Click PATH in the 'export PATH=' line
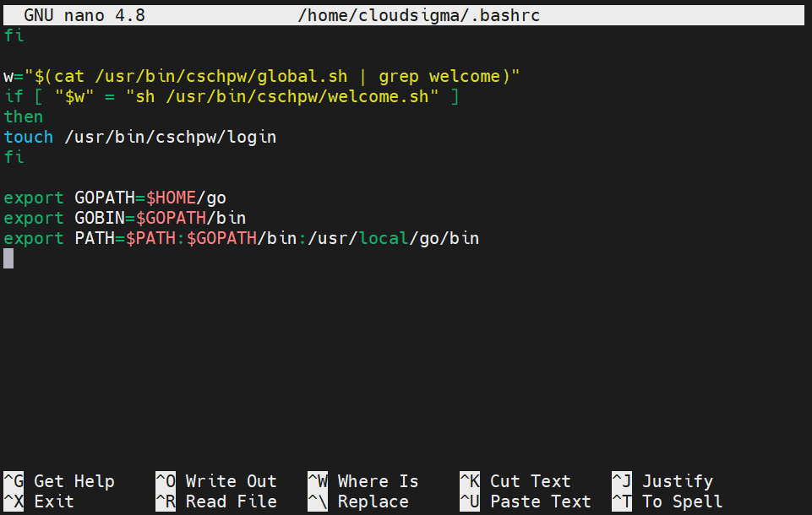The image size is (812, 515). click(95, 238)
